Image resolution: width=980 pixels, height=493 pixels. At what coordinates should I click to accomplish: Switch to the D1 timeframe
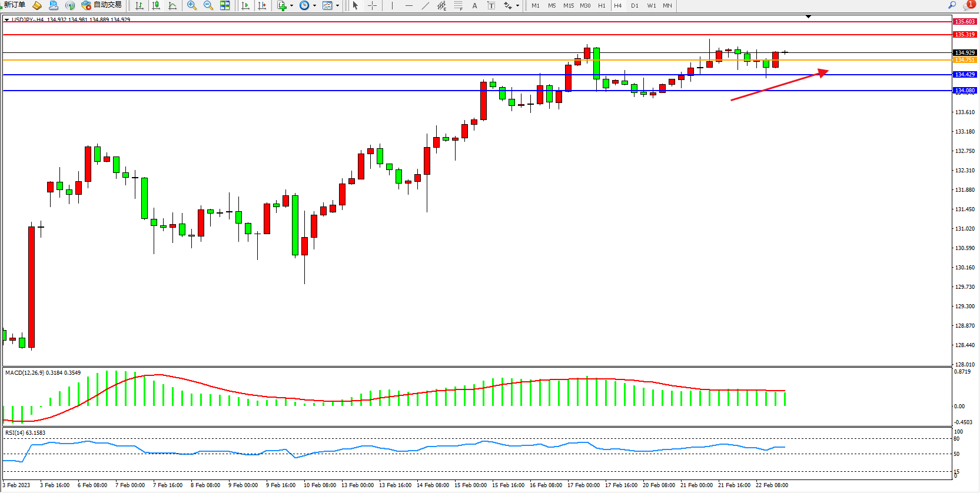click(634, 5)
